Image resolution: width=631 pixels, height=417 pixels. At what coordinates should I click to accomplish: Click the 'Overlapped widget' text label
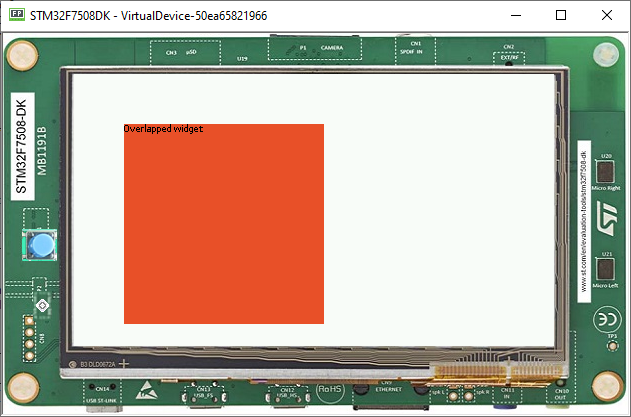163,129
